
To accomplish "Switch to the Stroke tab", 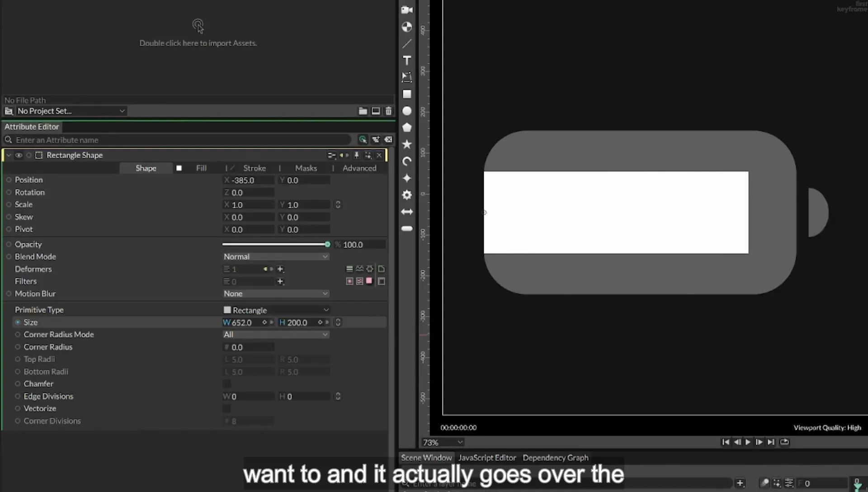I will pos(255,168).
